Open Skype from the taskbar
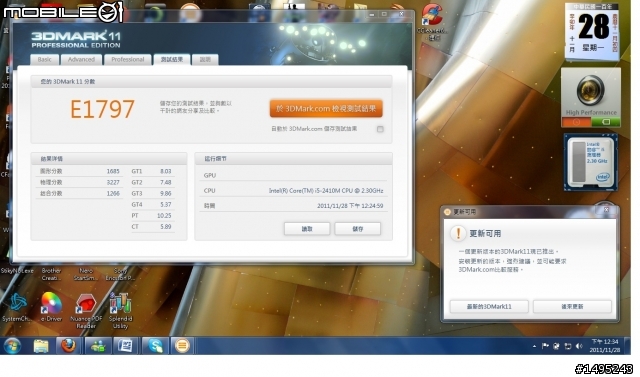The image size is (640, 377). click(155, 346)
